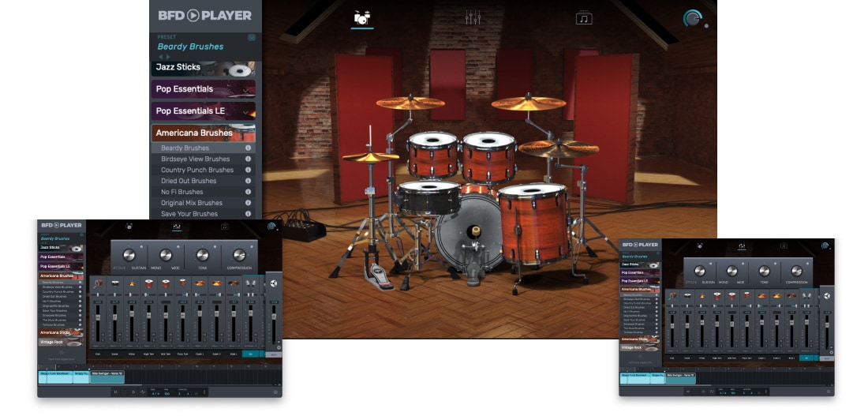Select Ride channel icon in left mixer window
The image size is (868, 416).
tap(234, 283)
